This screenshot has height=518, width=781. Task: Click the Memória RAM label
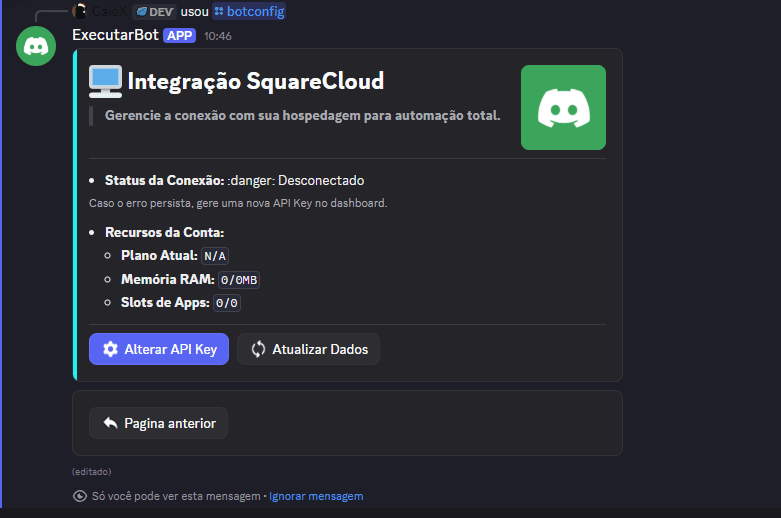coord(168,279)
